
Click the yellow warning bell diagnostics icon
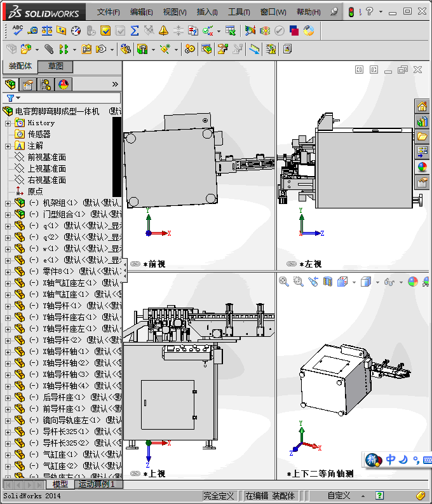tap(163, 31)
